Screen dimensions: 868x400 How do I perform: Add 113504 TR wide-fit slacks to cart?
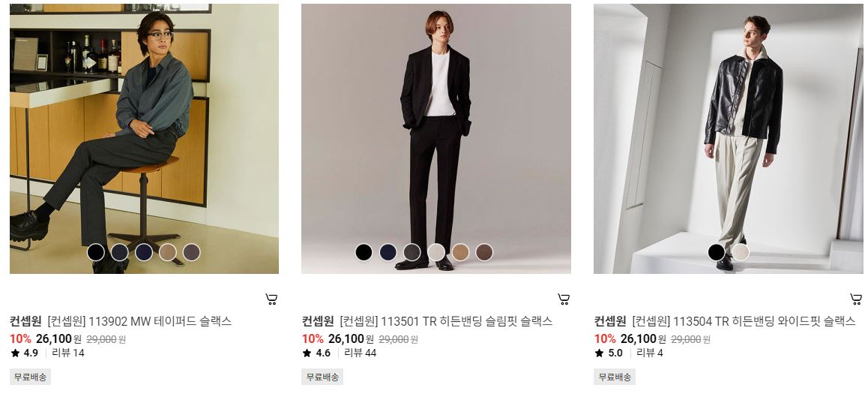(x=856, y=299)
